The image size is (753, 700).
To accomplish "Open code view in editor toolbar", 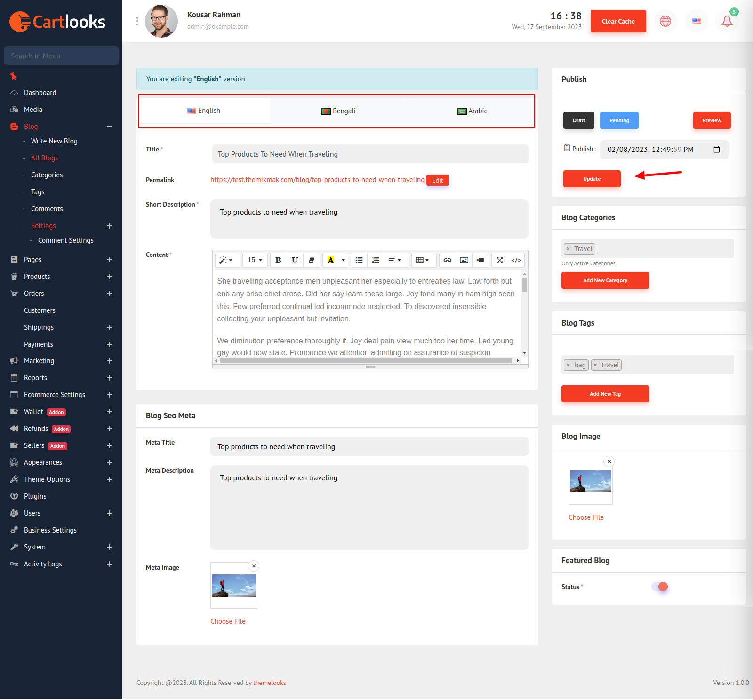I will [x=516, y=260].
